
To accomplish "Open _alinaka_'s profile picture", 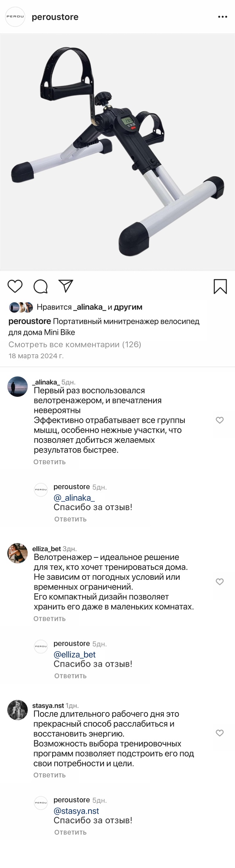I will pos(18,387).
